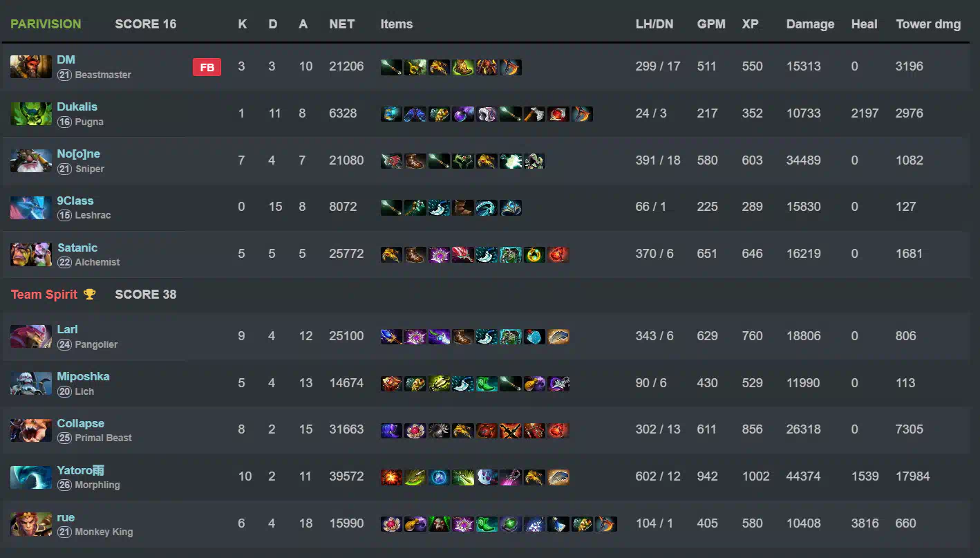Sort by the Tower dmg column header
Viewport: 980px width, 558px height.
[x=928, y=24]
